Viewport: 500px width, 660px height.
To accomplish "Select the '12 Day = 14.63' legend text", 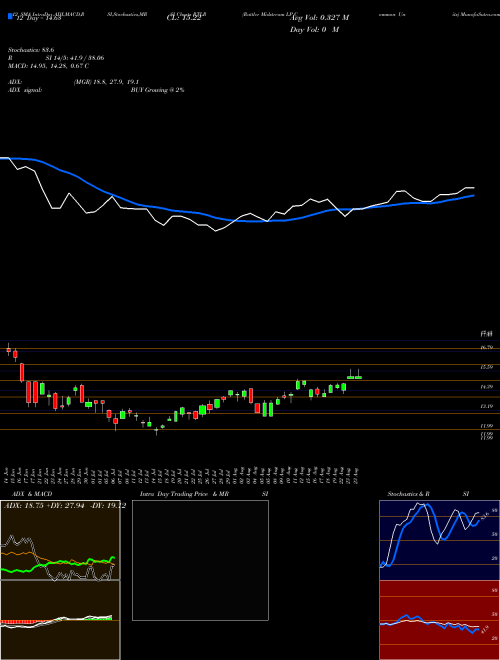I will point(39,18).
